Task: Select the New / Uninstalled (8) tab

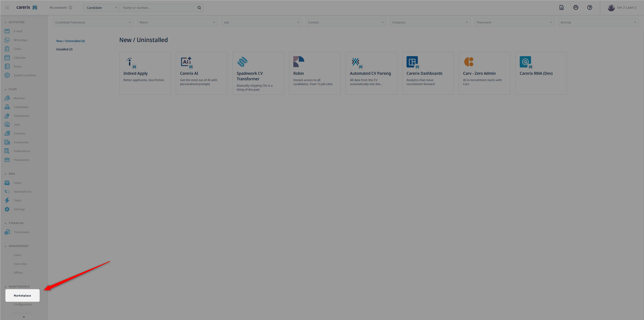Action: (x=70, y=41)
